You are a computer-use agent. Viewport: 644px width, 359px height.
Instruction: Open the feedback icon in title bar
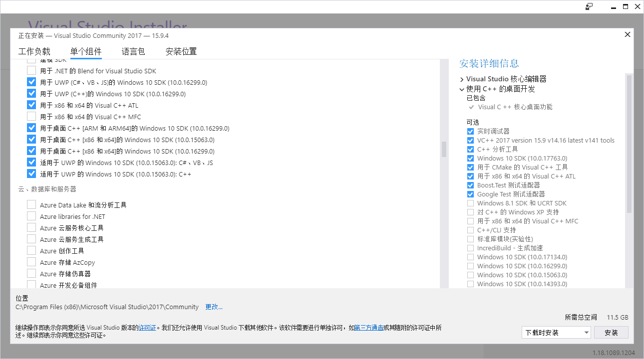coord(589,6)
